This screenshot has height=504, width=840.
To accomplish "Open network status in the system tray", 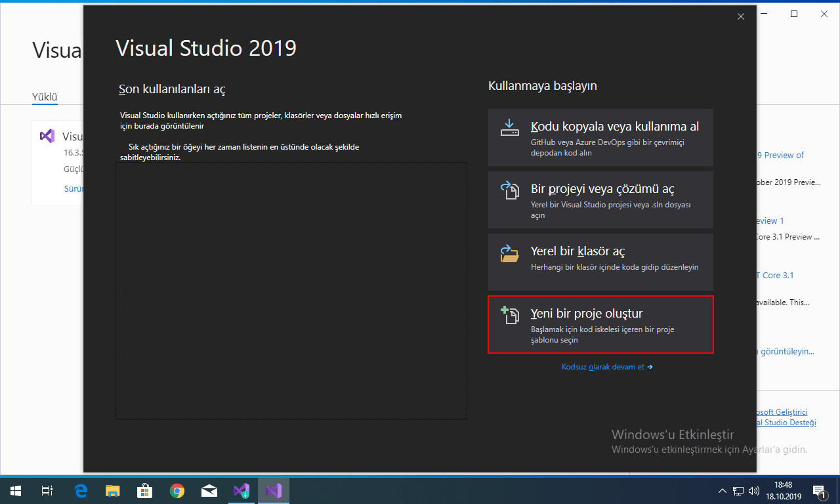I will (738, 491).
